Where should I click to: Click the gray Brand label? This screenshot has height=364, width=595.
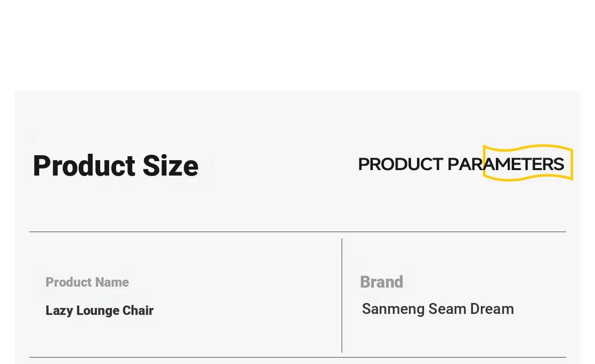point(381,282)
